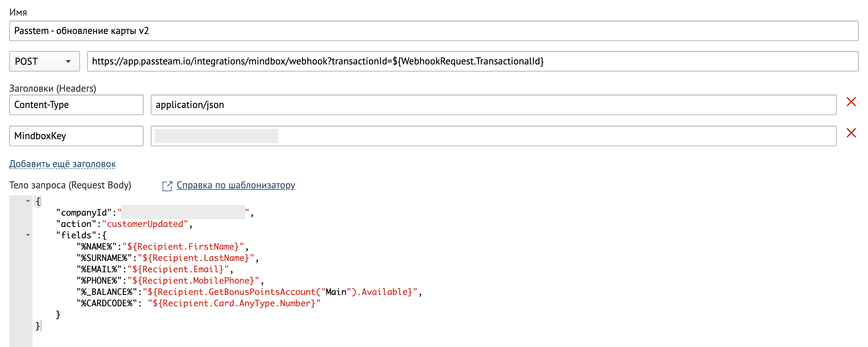Click the MindboxKey header name field

click(x=76, y=136)
